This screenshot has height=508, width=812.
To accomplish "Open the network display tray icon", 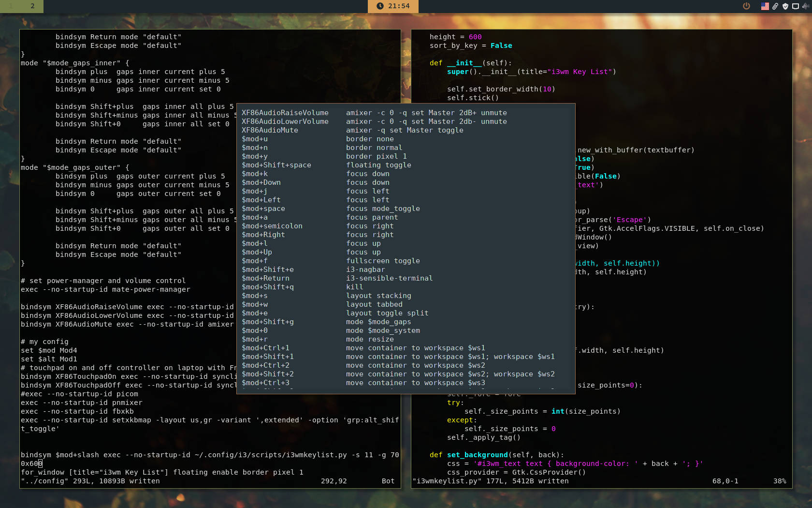I will [796, 6].
